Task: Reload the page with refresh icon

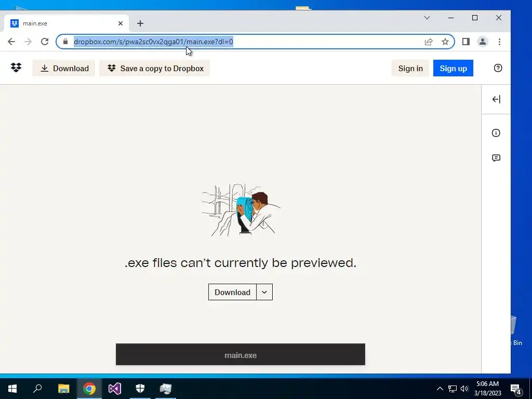Action: coord(45,42)
